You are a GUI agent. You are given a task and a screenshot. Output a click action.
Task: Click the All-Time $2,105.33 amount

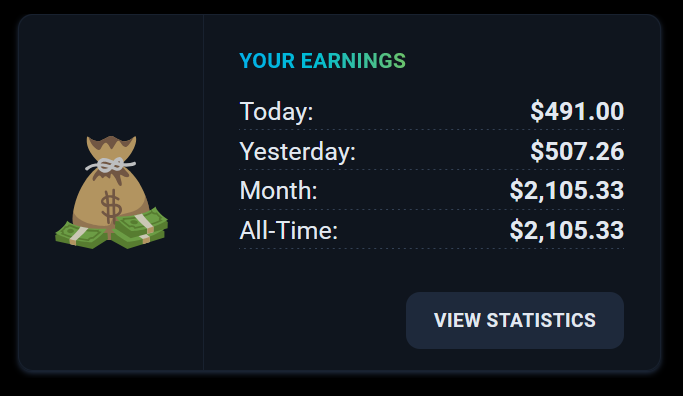click(567, 230)
